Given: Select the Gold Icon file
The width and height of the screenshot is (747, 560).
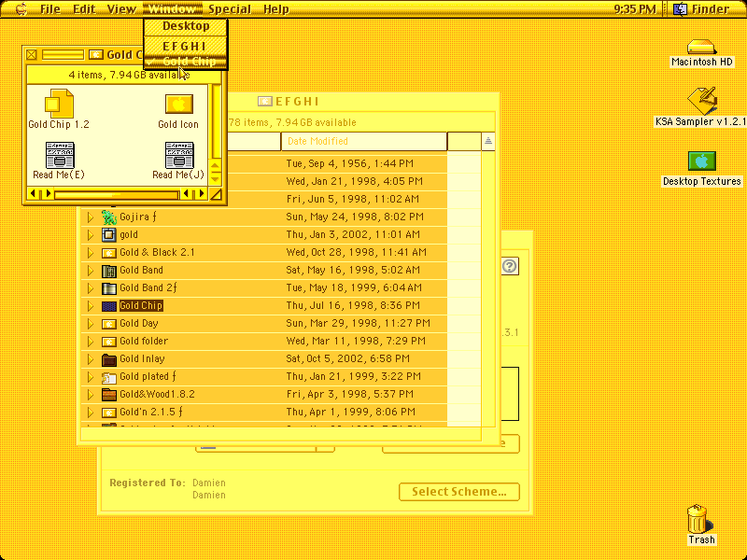Looking at the screenshot, I should 178,104.
